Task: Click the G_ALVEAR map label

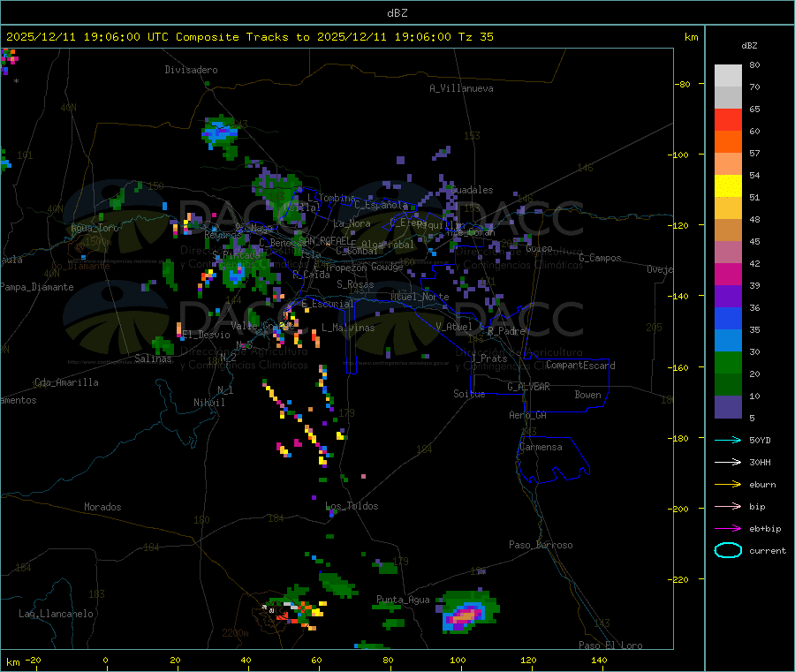Action: (528, 387)
